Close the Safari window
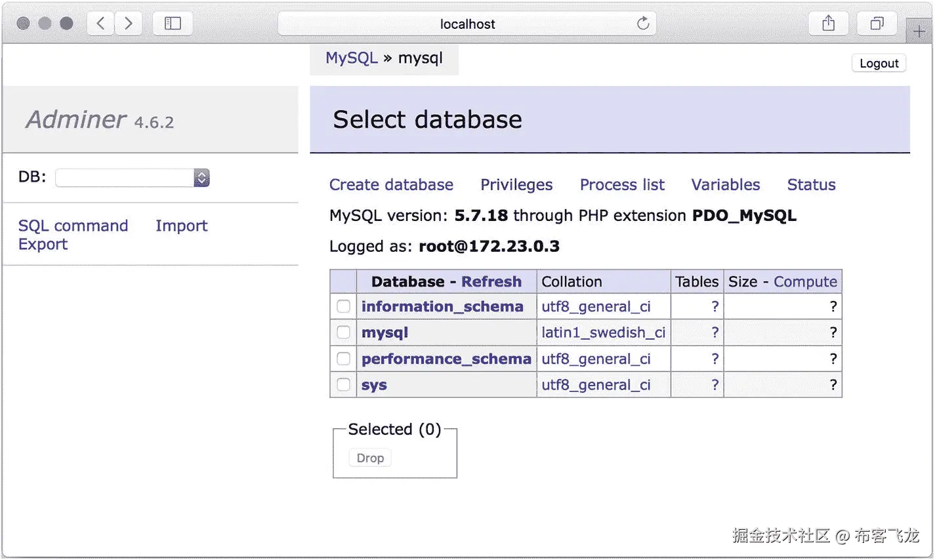Screen dimensions: 935x560 pyautogui.click(x=23, y=24)
